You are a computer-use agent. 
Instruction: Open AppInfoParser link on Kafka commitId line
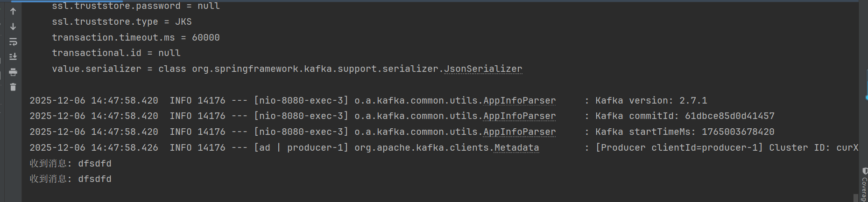coord(519,116)
